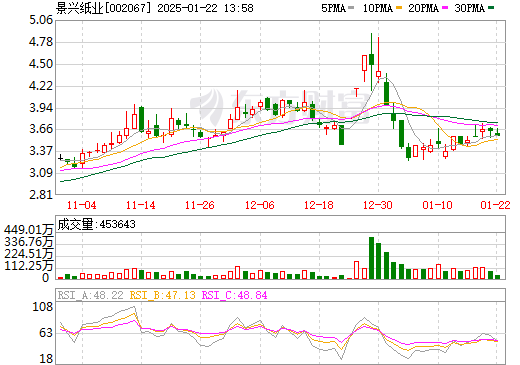Click date label 11-04
Image resolution: width=520 pixels, height=365 pixels.
(82, 205)
